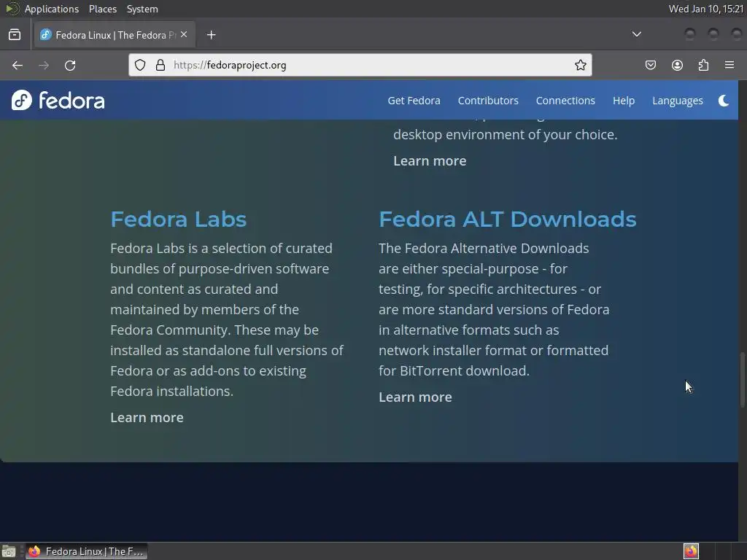Expand the list all tabs chevron

click(636, 34)
